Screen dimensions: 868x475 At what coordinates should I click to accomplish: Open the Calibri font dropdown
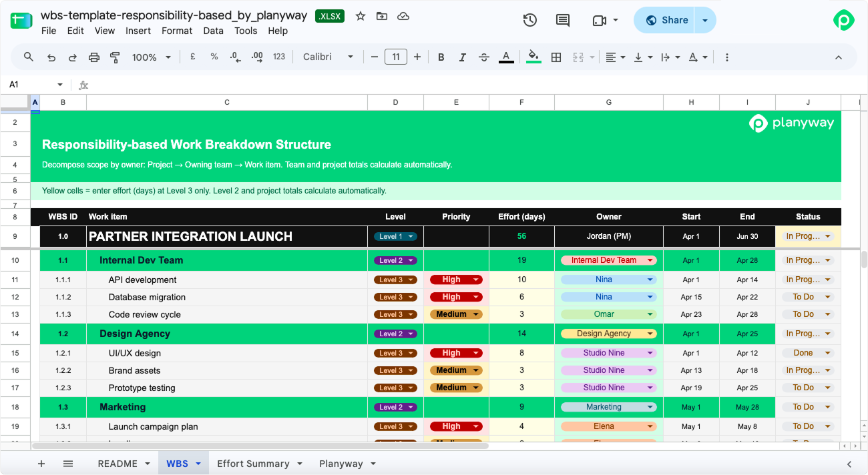pos(328,57)
